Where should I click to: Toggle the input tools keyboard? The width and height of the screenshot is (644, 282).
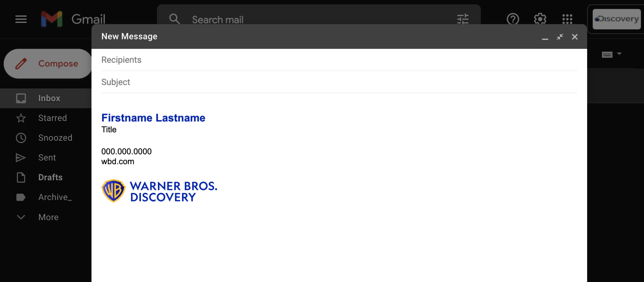607,54
